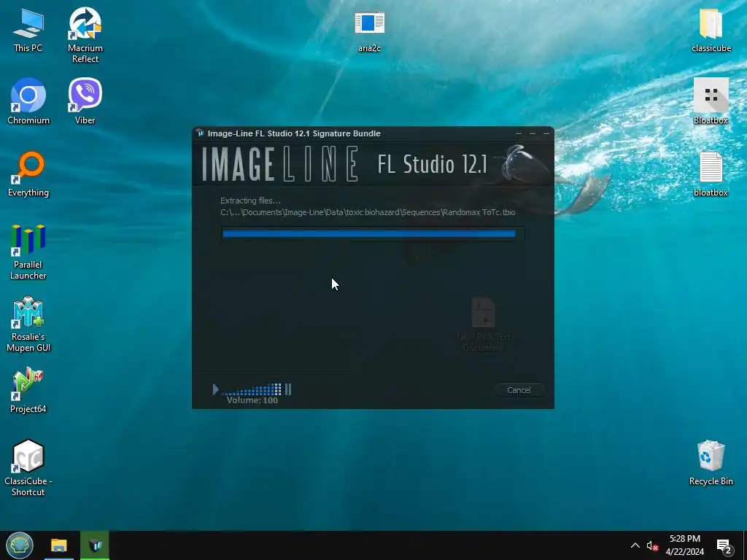The height and width of the screenshot is (560, 747).
Task: Select aria2c file on desktop
Action: pyautogui.click(x=369, y=31)
